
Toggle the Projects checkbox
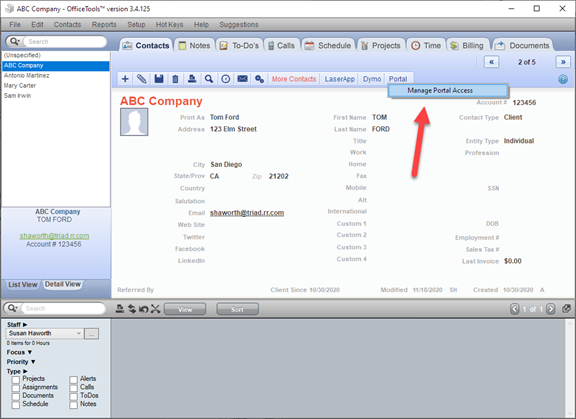coord(15,380)
